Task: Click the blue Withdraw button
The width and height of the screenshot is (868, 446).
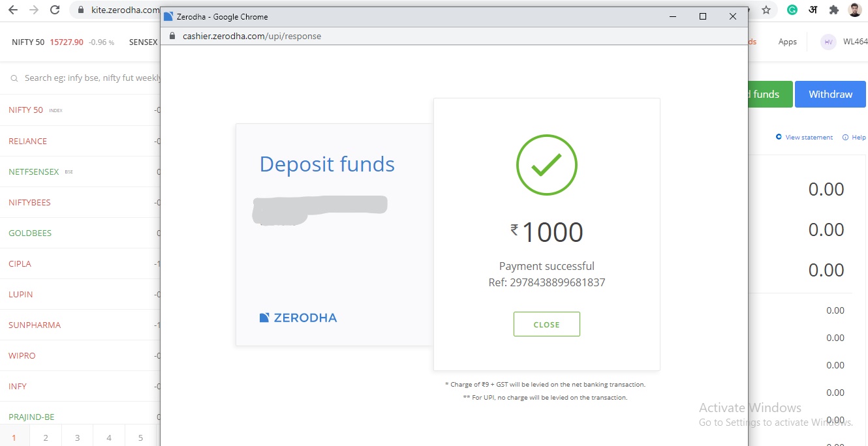Action: tap(830, 94)
